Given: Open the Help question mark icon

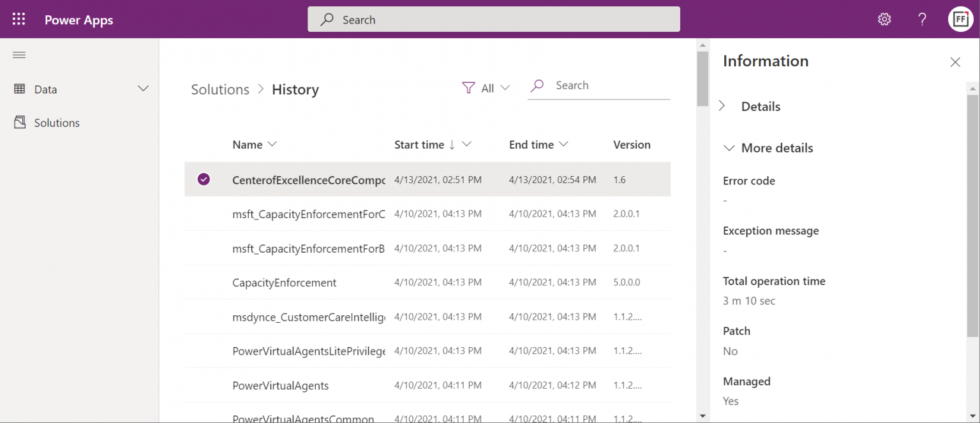Looking at the screenshot, I should tap(922, 19).
